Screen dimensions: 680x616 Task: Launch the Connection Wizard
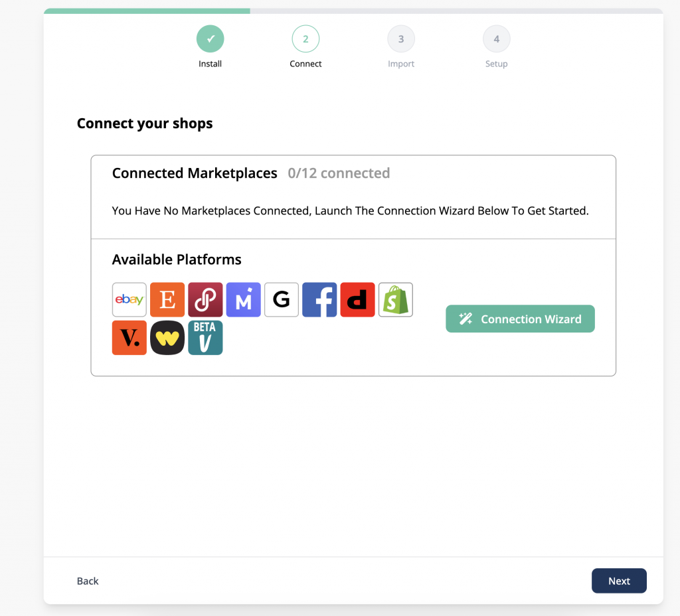(x=520, y=319)
